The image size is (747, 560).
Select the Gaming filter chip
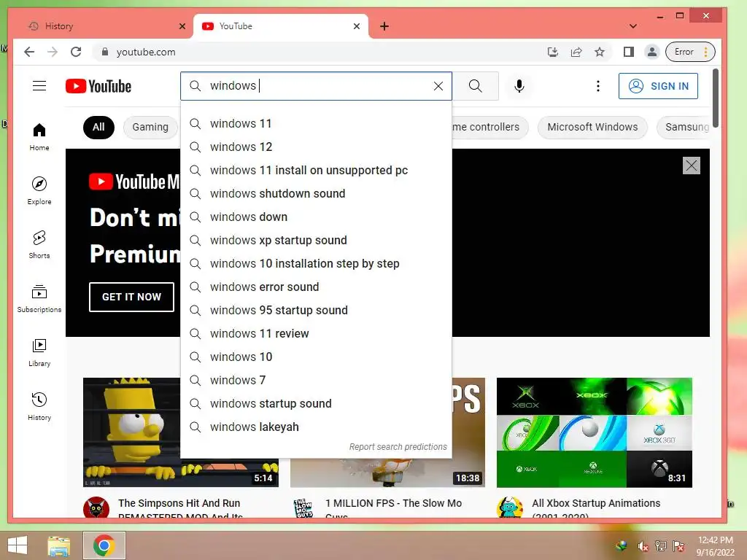coord(150,127)
